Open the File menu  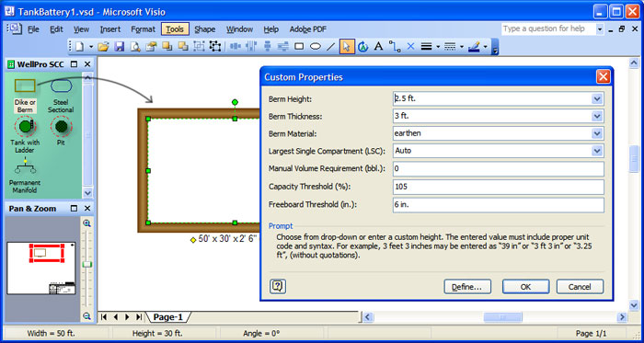coord(33,29)
